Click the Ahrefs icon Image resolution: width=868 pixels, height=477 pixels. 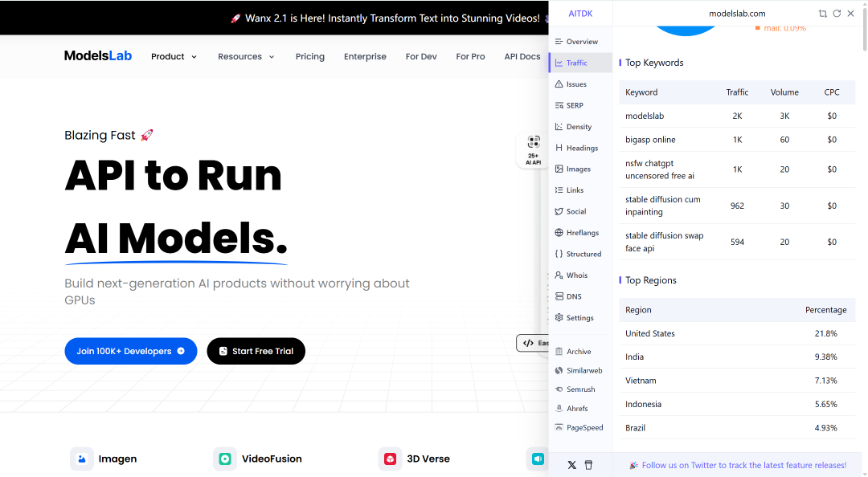(559, 409)
